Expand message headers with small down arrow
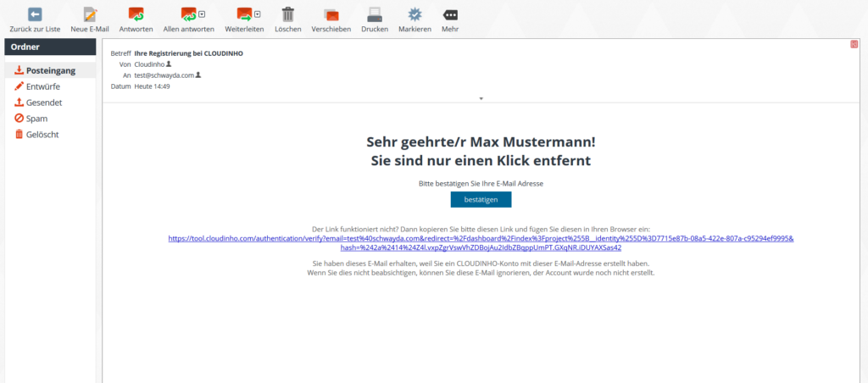This screenshot has height=383, width=868. tap(481, 98)
